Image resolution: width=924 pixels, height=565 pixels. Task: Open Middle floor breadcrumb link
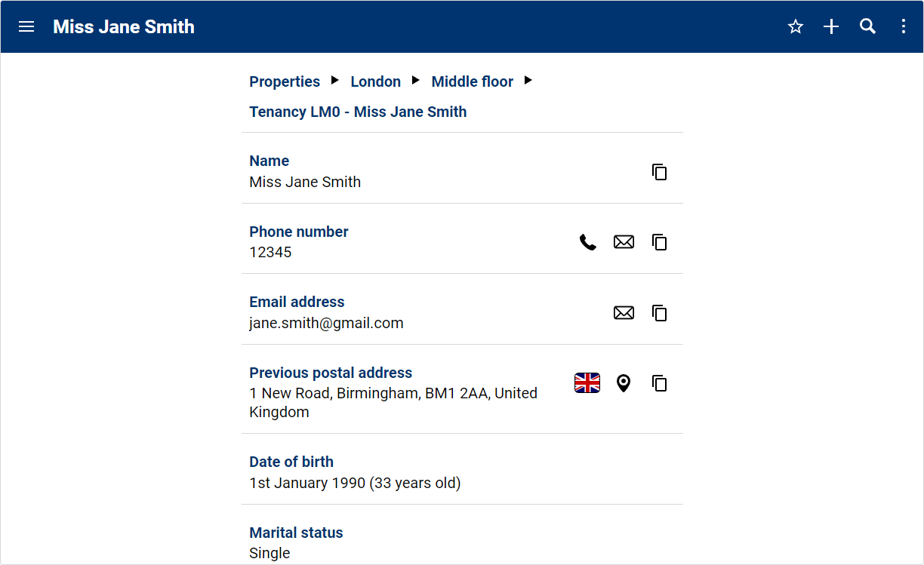(472, 81)
